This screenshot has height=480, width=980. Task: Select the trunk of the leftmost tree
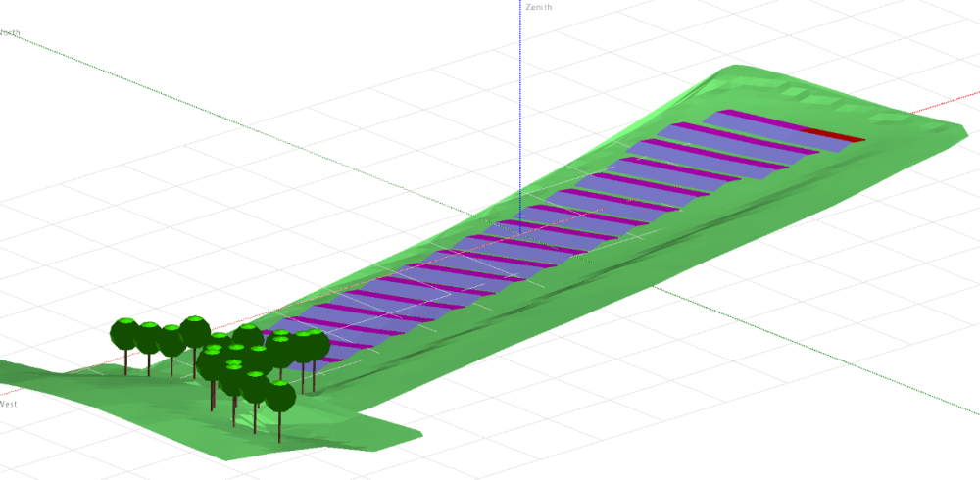coord(125,362)
